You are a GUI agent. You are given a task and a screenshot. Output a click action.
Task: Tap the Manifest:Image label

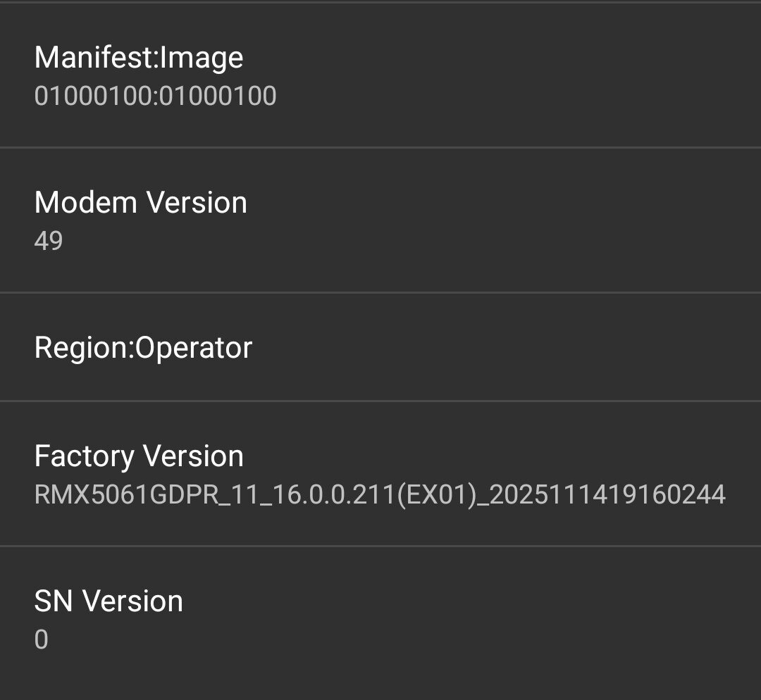point(139,58)
